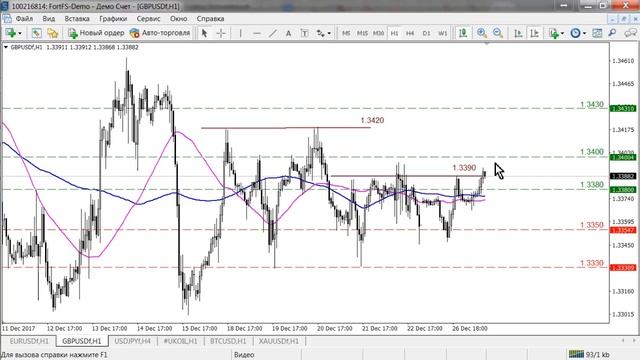
Task: Open the BTCUSD,H1 chart tab
Action: point(228,341)
